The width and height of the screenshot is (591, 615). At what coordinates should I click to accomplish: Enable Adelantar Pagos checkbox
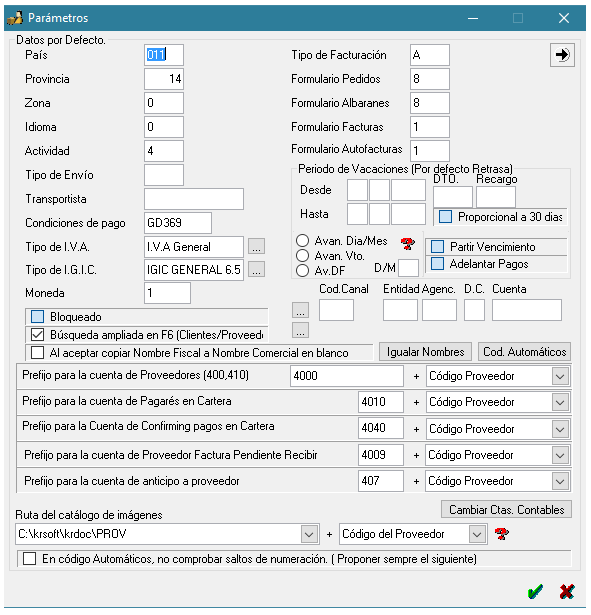[x=437, y=264]
